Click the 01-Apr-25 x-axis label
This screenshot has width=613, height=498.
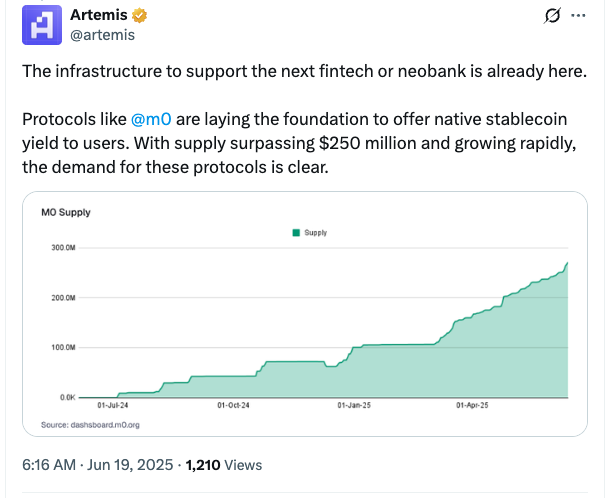pos(472,406)
